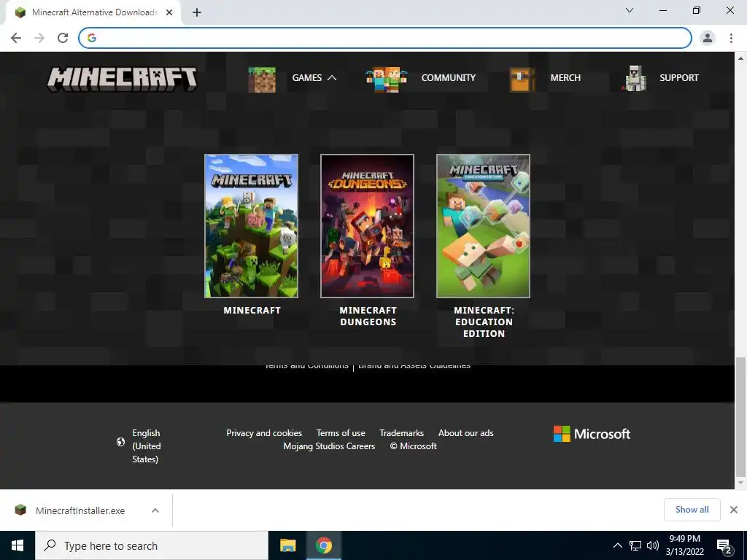
Task: Expand the MinecraftInstaller.exe download options chevron
Action: (155, 510)
